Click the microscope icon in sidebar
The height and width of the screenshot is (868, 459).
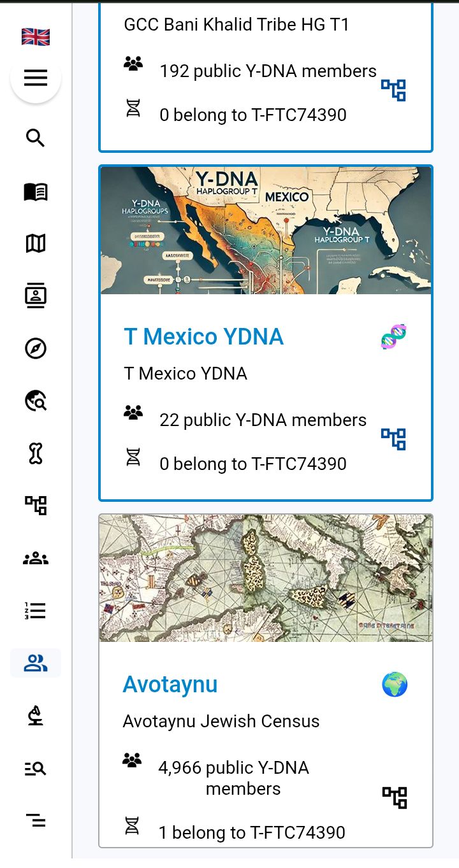[x=36, y=715]
